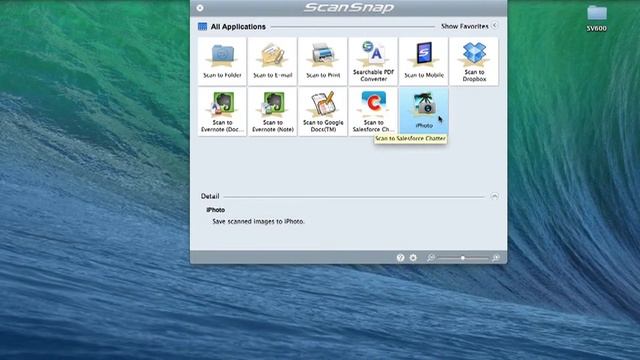Click the All Applications heading

point(238,27)
